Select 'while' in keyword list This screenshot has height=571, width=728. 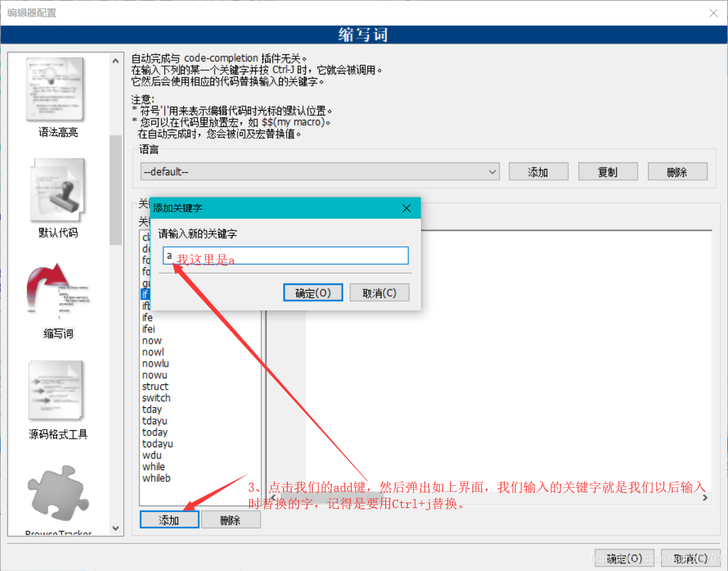pos(154,466)
